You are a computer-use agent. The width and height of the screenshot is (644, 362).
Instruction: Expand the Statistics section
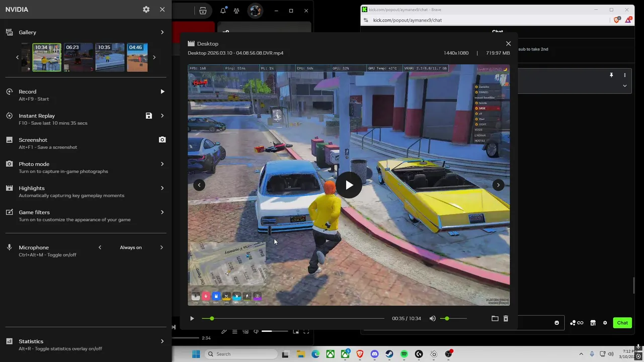point(162,341)
